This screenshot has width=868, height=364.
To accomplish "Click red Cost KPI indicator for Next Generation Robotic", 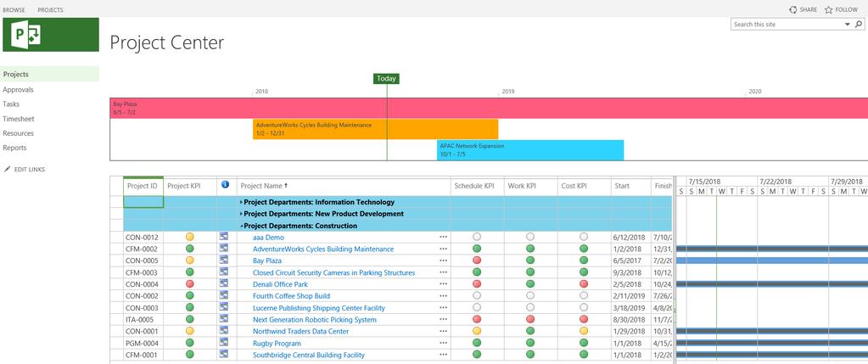I will (584, 319).
